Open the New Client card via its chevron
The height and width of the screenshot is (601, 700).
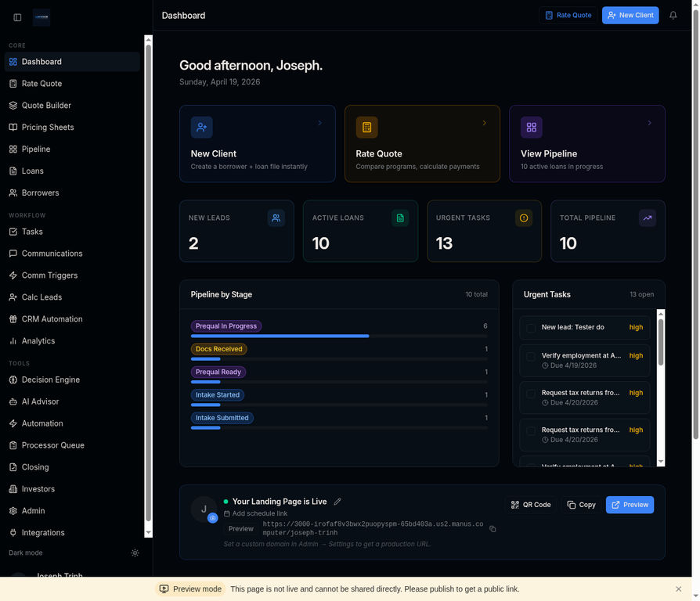tap(319, 123)
